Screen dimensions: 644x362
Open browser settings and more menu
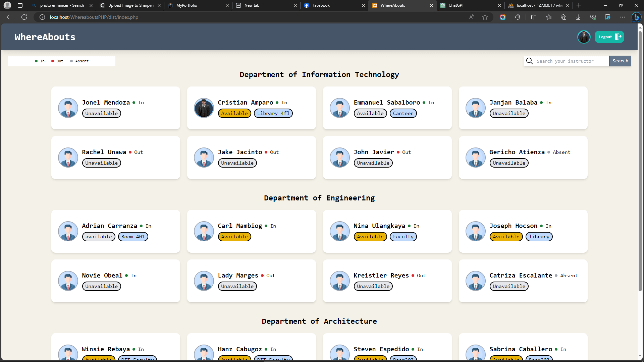(x=622, y=17)
